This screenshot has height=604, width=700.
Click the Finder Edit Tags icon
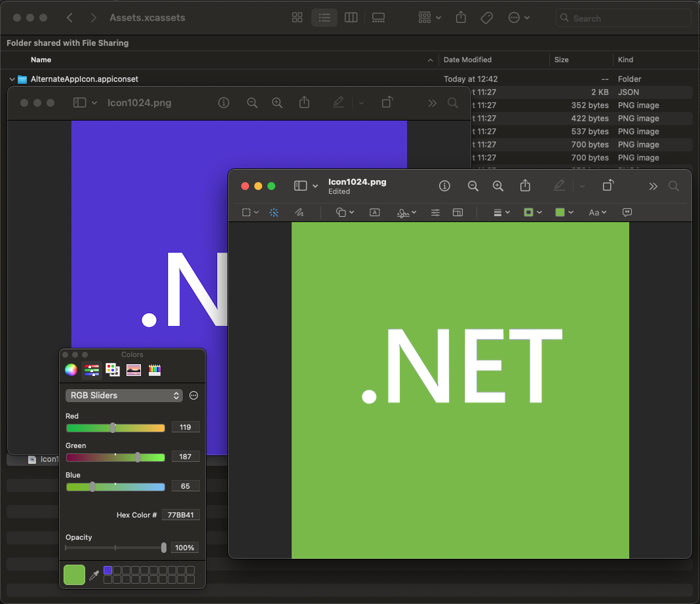tap(486, 18)
